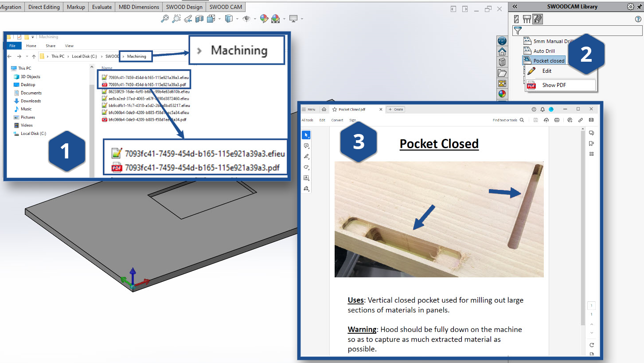Select Auto Drill library item

pyautogui.click(x=544, y=51)
